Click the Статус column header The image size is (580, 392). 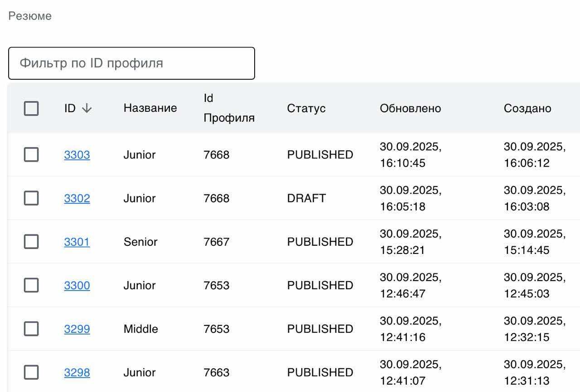306,109
